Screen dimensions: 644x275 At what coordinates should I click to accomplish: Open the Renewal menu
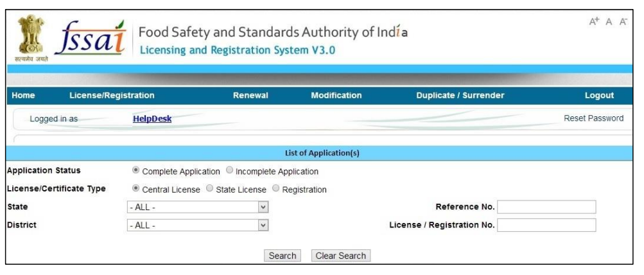pos(250,96)
